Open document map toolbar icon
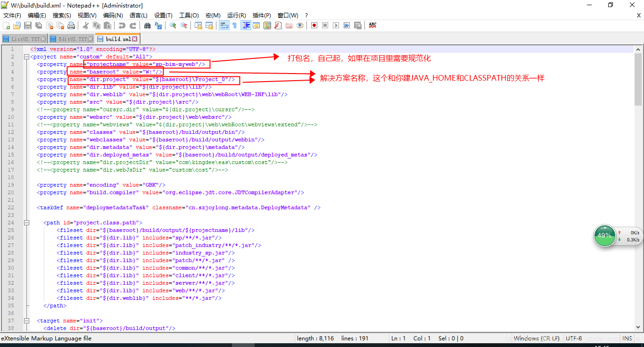 (267, 25)
